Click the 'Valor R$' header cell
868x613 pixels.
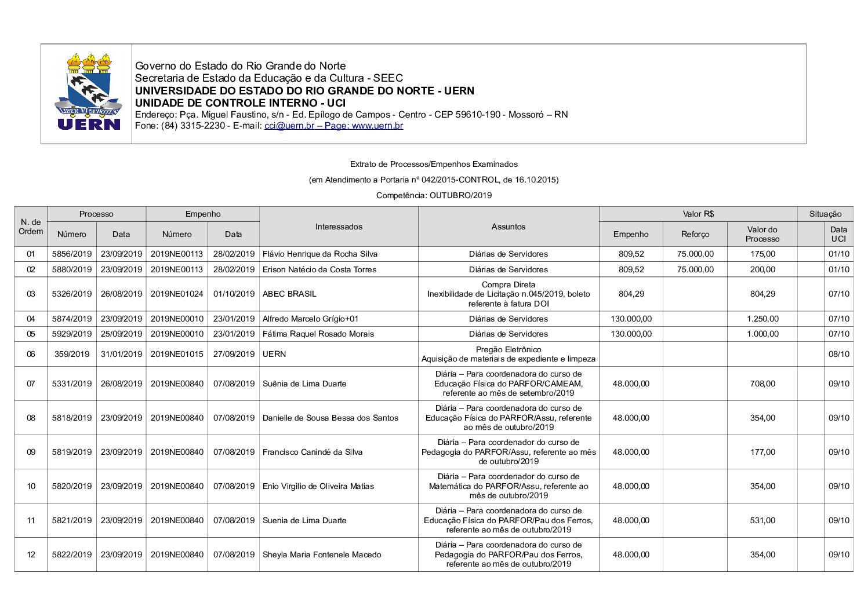[698, 214]
